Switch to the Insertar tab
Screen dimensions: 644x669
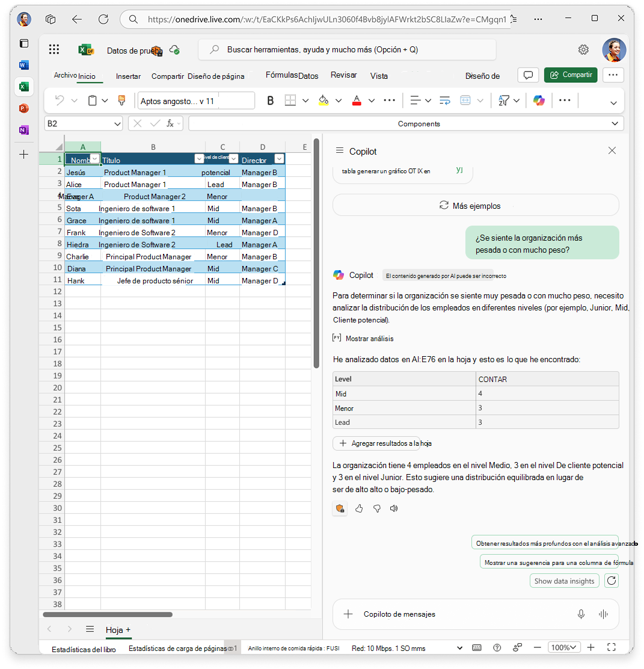tap(128, 76)
